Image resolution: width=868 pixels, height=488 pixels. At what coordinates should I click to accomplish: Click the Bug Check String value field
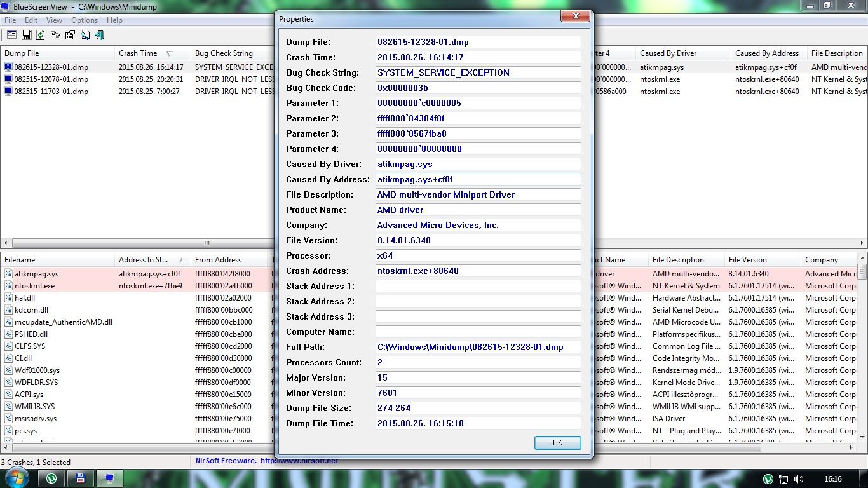pos(478,72)
